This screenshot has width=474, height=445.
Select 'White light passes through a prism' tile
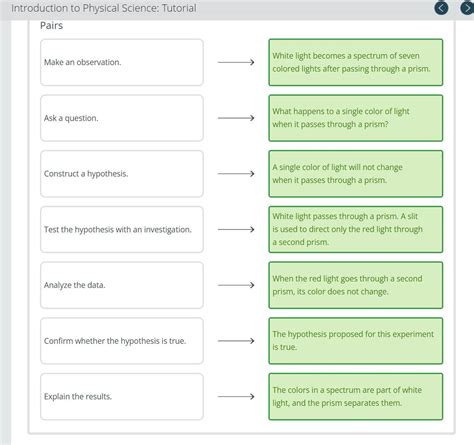356,229
